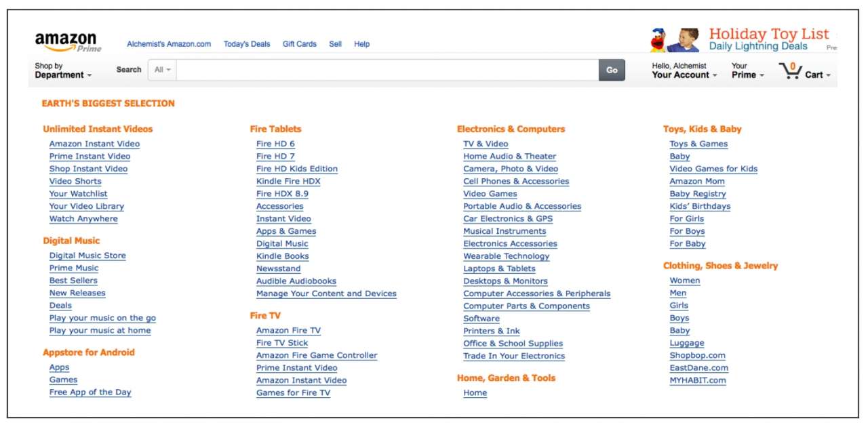868x425 pixels.
Task: Go to Shop Instant Video
Action: click(88, 169)
